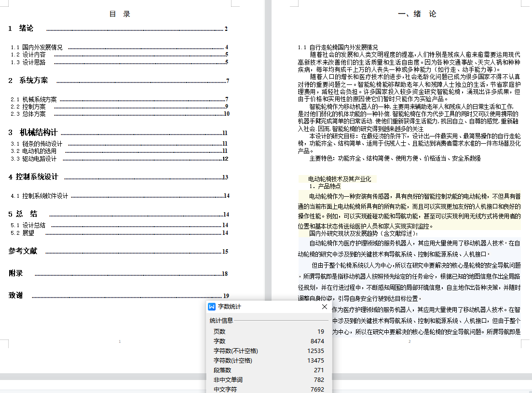532x393 pixels.
Task: Open the 1 绪论 contents entry
Action: click(x=21, y=28)
